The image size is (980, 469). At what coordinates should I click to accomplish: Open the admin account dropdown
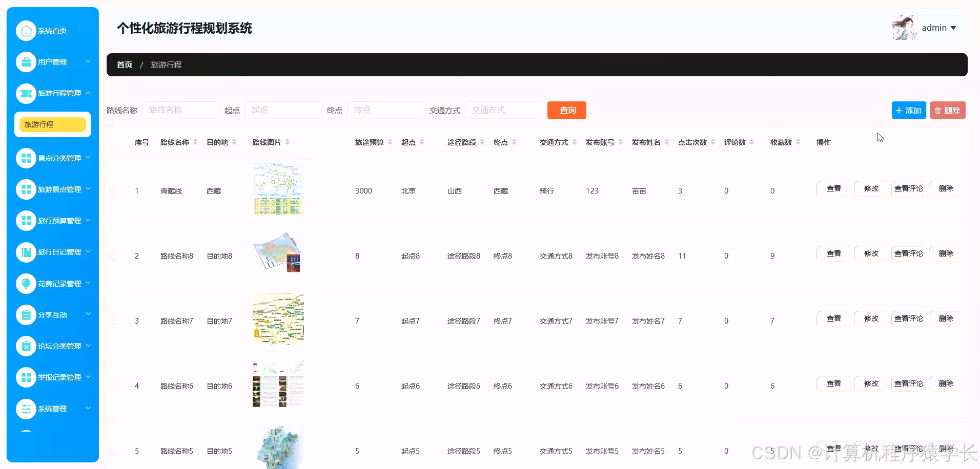click(938, 28)
